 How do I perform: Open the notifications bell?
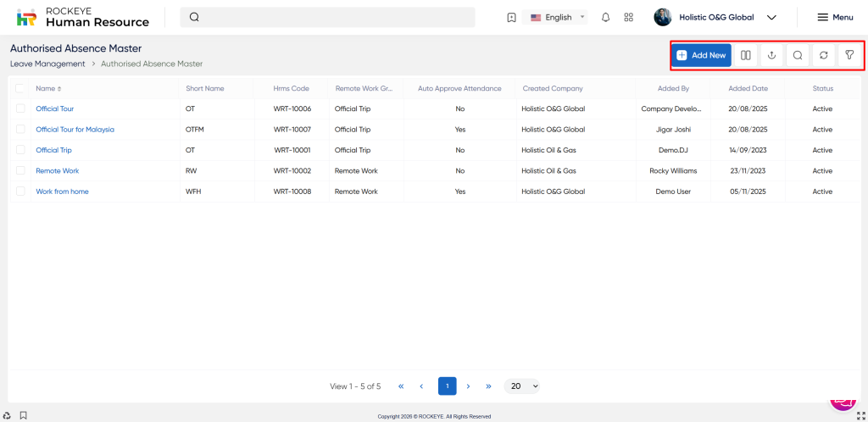click(x=605, y=17)
